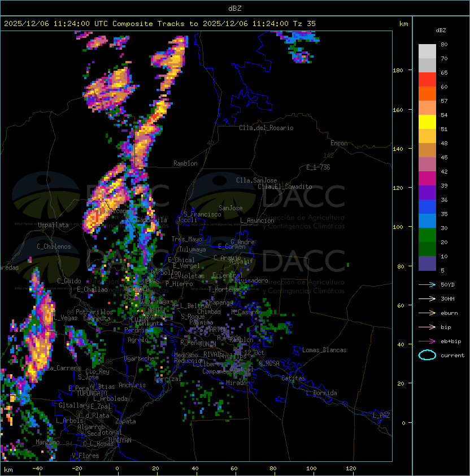Select the magenta swatch in dBZ scale

(427, 179)
